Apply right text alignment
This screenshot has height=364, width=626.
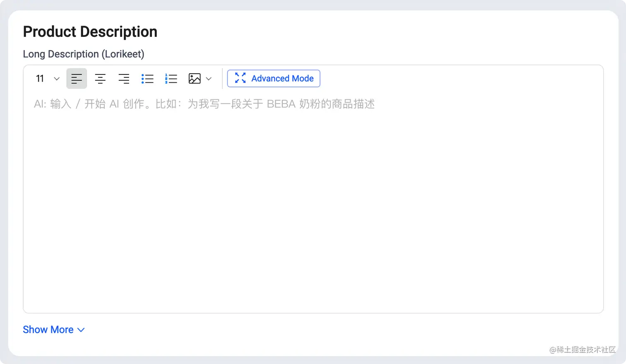point(124,79)
